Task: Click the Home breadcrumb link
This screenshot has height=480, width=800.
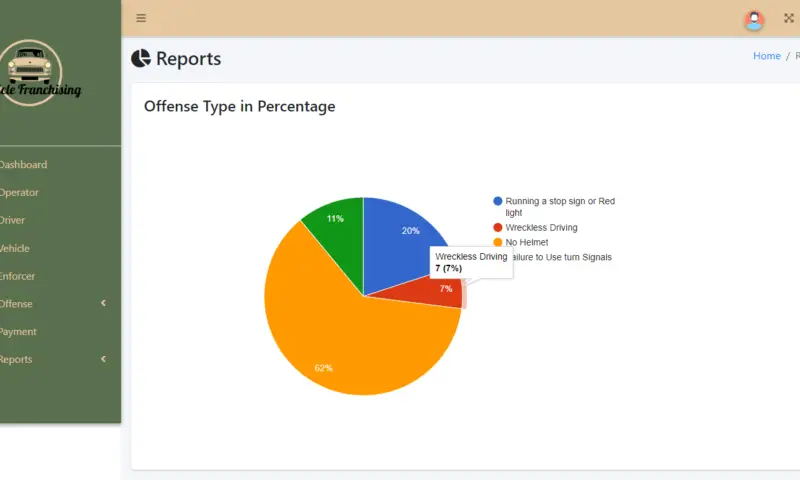Action: point(766,56)
